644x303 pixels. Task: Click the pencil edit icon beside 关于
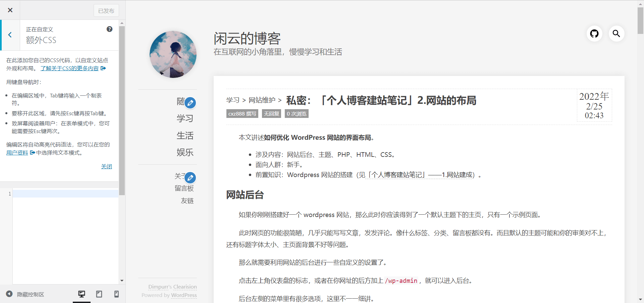[x=191, y=178]
